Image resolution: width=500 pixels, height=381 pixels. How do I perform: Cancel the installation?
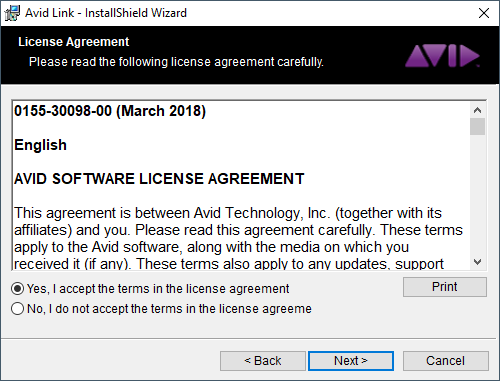tap(446, 361)
